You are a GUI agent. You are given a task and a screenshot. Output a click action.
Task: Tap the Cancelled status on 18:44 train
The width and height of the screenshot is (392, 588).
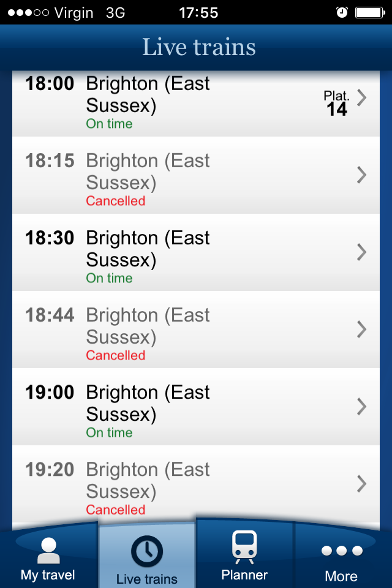point(116,355)
